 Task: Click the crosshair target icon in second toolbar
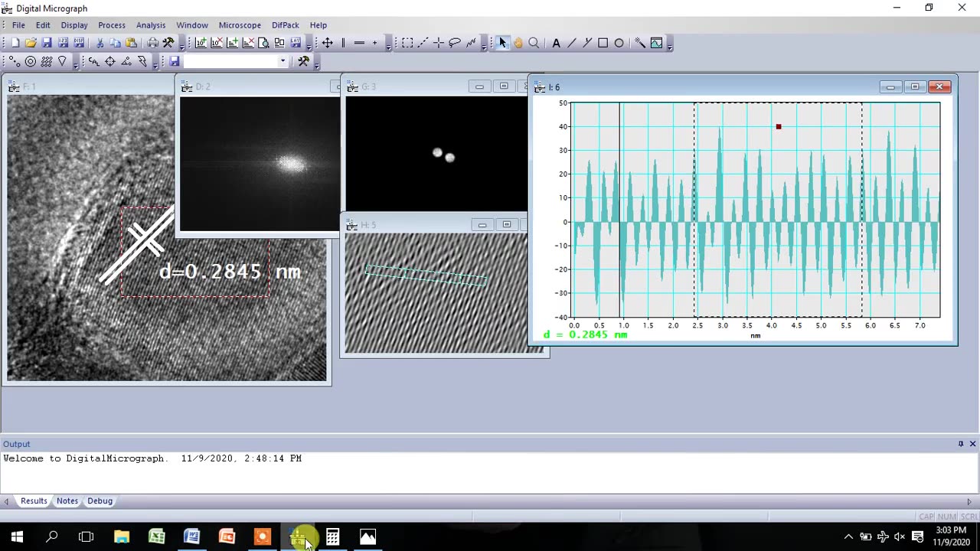tap(110, 61)
